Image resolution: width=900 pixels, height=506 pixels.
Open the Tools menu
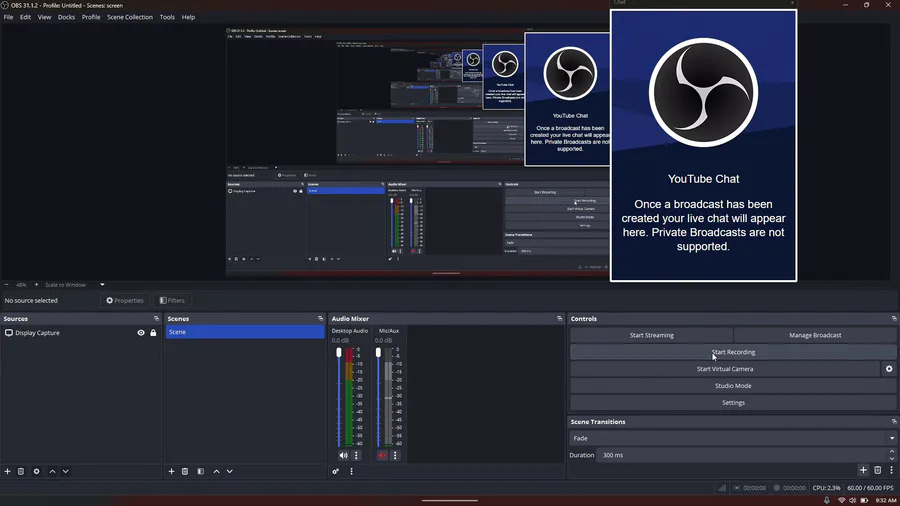coord(167,17)
